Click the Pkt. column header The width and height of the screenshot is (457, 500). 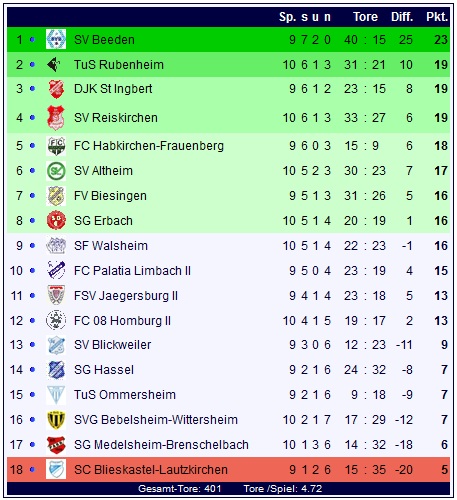437,17
